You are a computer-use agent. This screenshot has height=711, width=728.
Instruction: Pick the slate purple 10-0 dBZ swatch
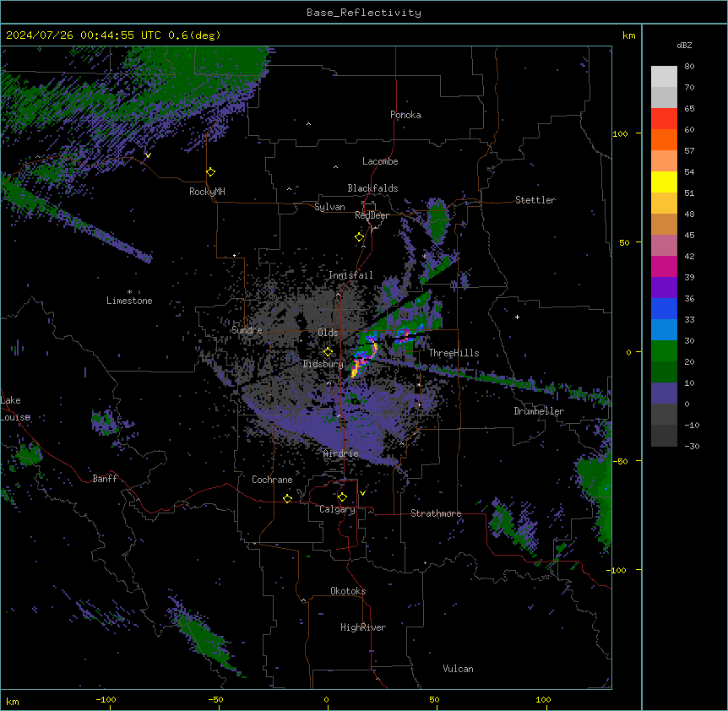pyautogui.click(x=664, y=393)
